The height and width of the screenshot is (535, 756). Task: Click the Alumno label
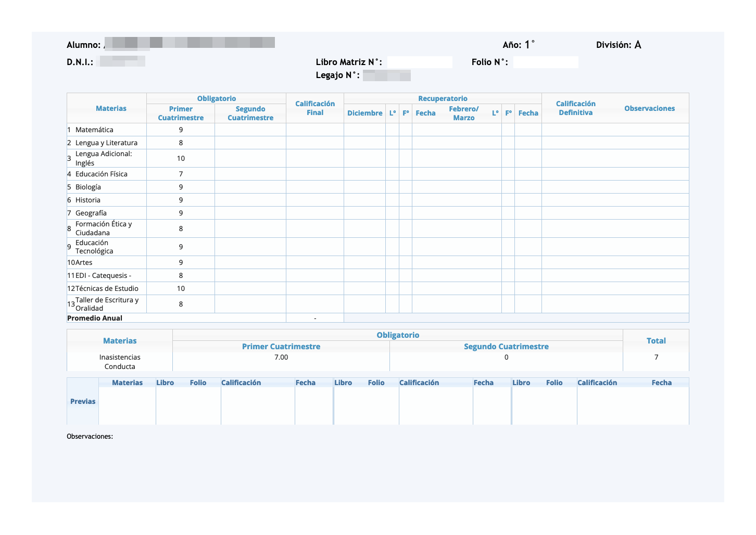coord(83,45)
